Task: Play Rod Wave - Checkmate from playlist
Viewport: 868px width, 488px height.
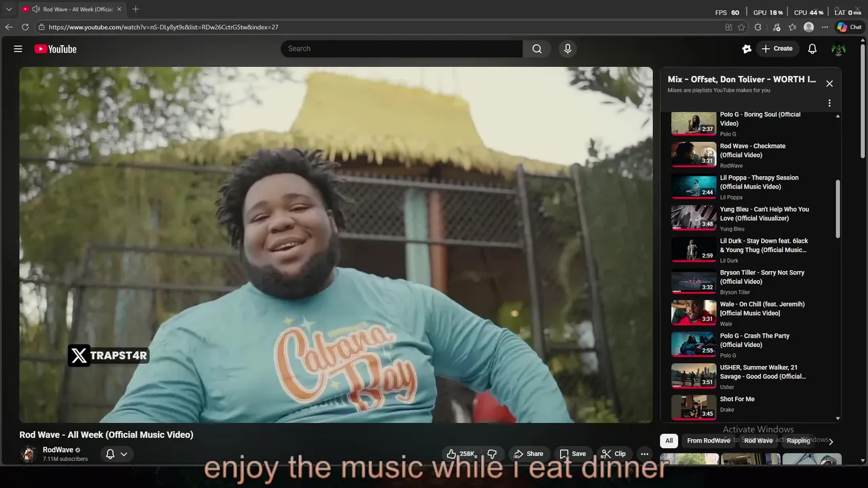Action: (750, 155)
